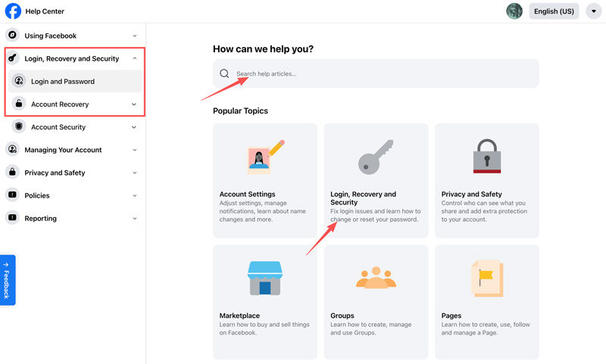Open the Account Settings topic title

coord(248,194)
